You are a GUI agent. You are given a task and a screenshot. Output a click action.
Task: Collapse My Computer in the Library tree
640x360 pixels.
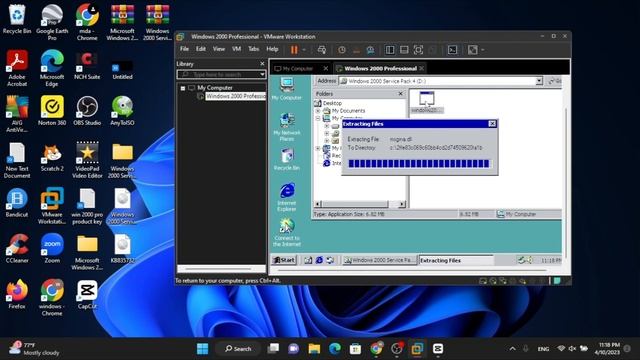[x=183, y=88]
